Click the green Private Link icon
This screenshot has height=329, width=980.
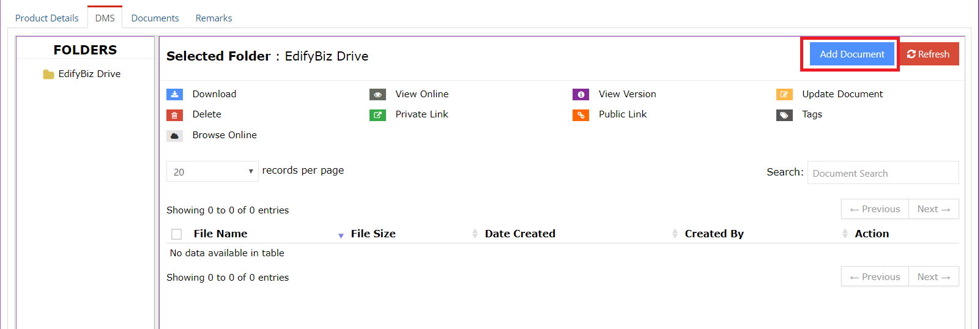[377, 115]
